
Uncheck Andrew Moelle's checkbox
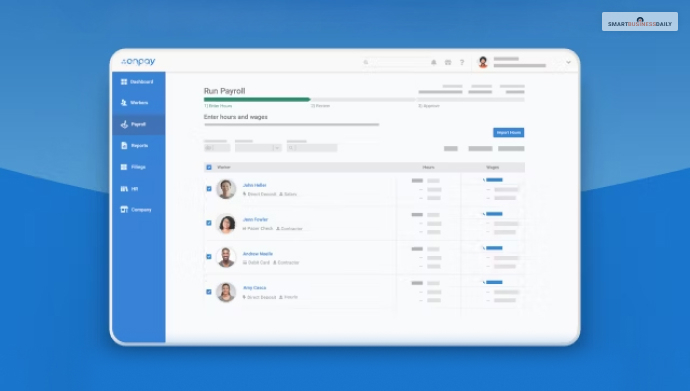[209, 257]
